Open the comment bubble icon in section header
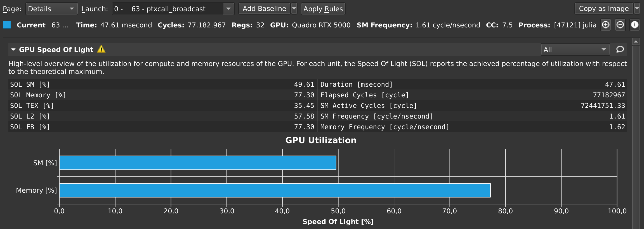 (620, 49)
